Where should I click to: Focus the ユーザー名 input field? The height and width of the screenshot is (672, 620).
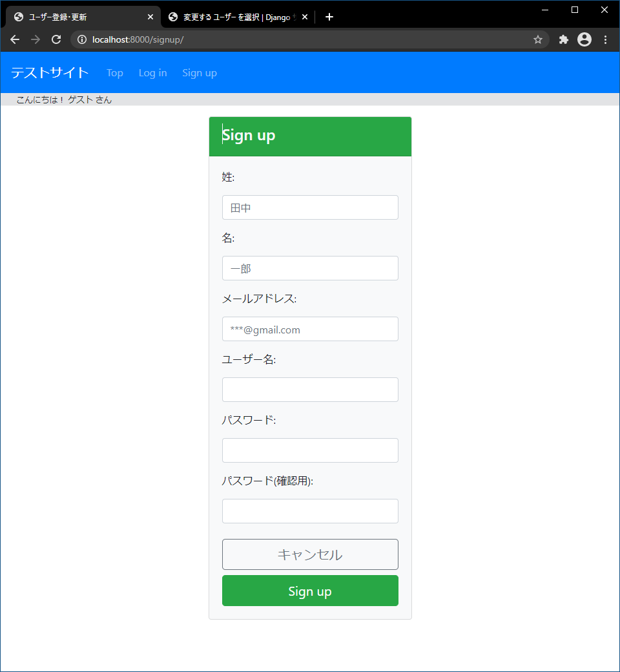pos(310,390)
